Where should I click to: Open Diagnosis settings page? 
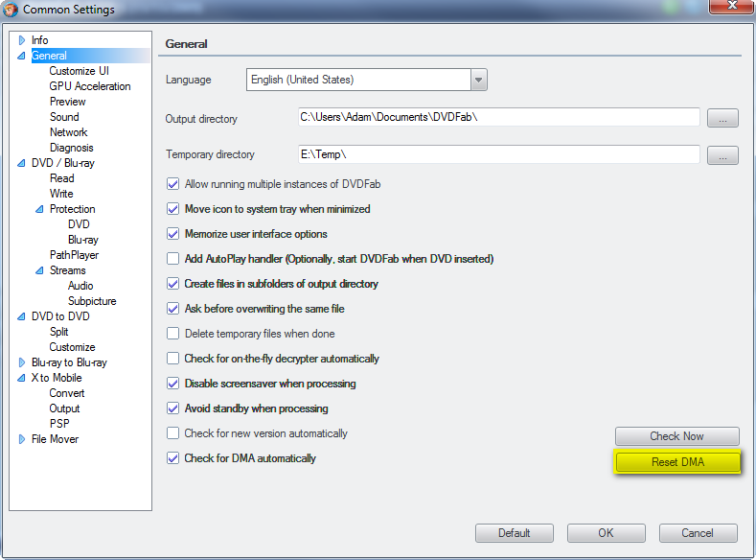coord(71,148)
